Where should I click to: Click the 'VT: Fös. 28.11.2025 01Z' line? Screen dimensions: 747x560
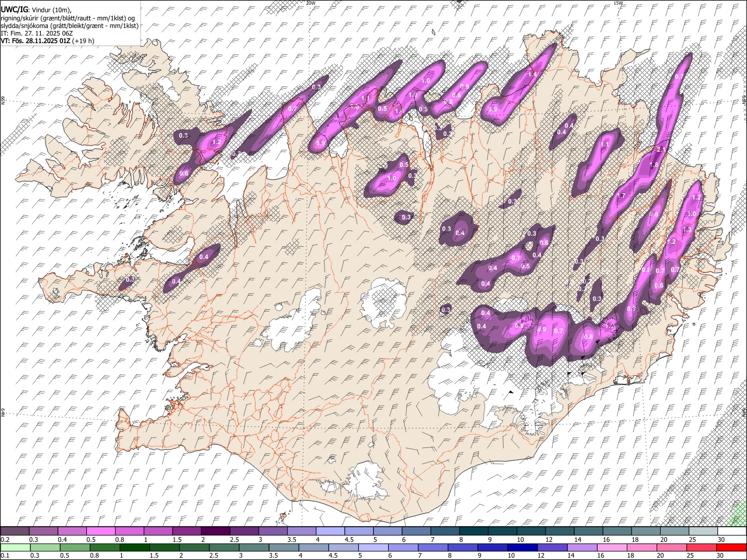tap(36, 41)
